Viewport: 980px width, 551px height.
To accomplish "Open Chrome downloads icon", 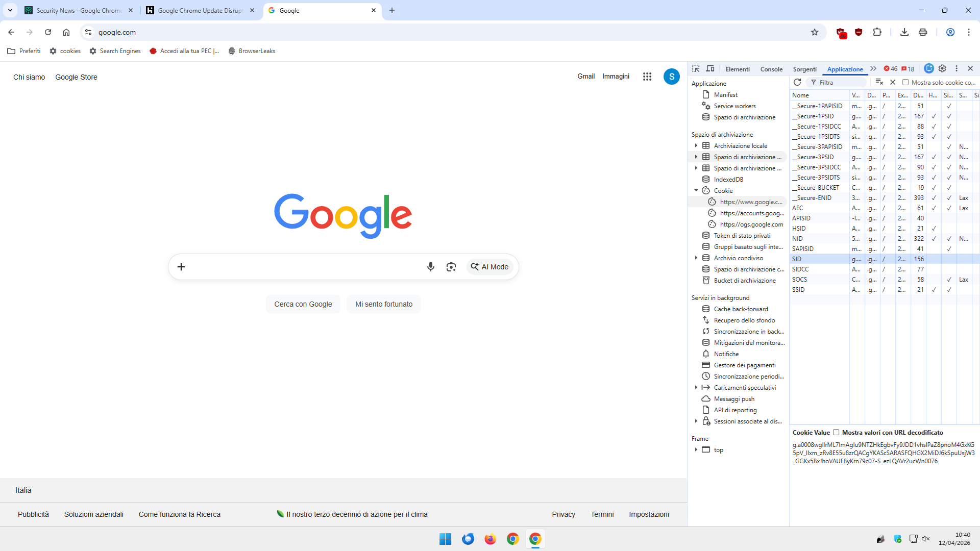I will click(x=904, y=32).
